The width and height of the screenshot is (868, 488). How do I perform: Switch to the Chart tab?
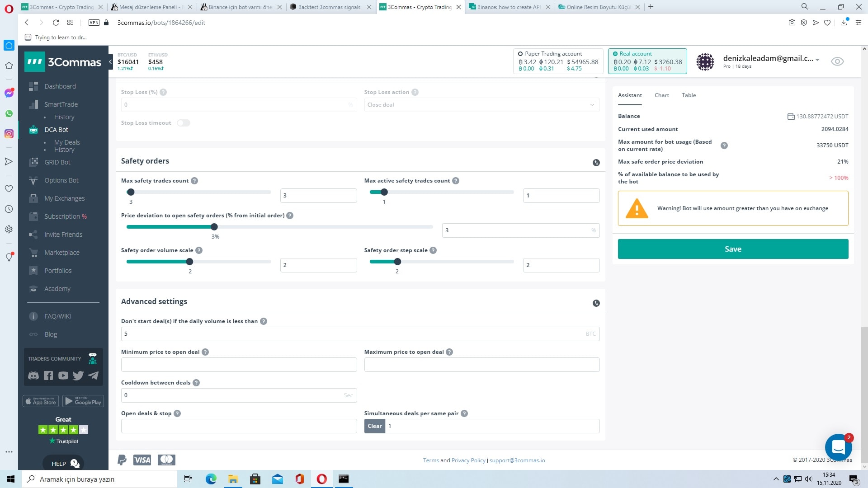pos(662,95)
